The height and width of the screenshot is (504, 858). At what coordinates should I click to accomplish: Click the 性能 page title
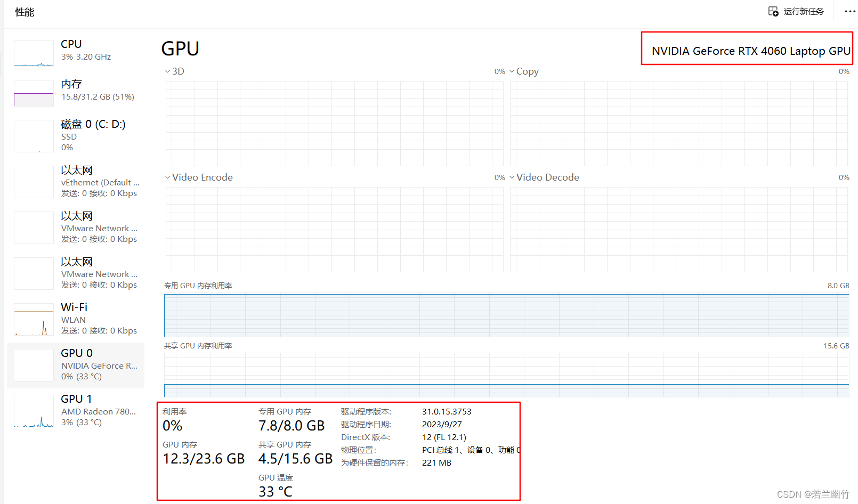(25, 12)
